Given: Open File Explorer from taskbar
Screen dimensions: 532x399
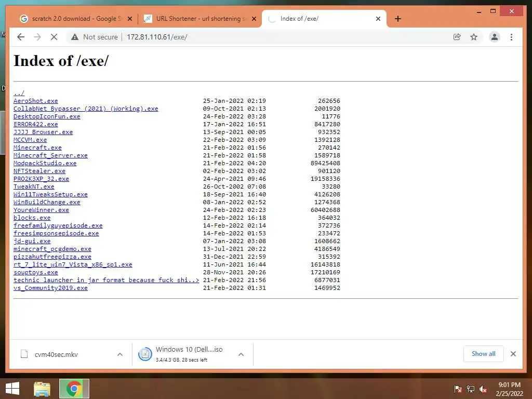Looking at the screenshot, I should pyautogui.click(x=42, y=389).
